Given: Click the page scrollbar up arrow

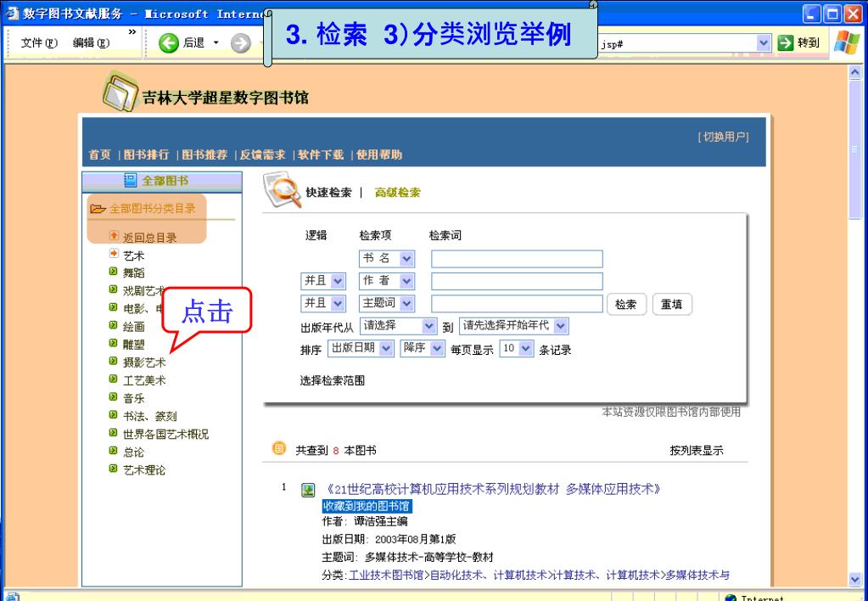Looking at the screenshot, I should point(855,73).
